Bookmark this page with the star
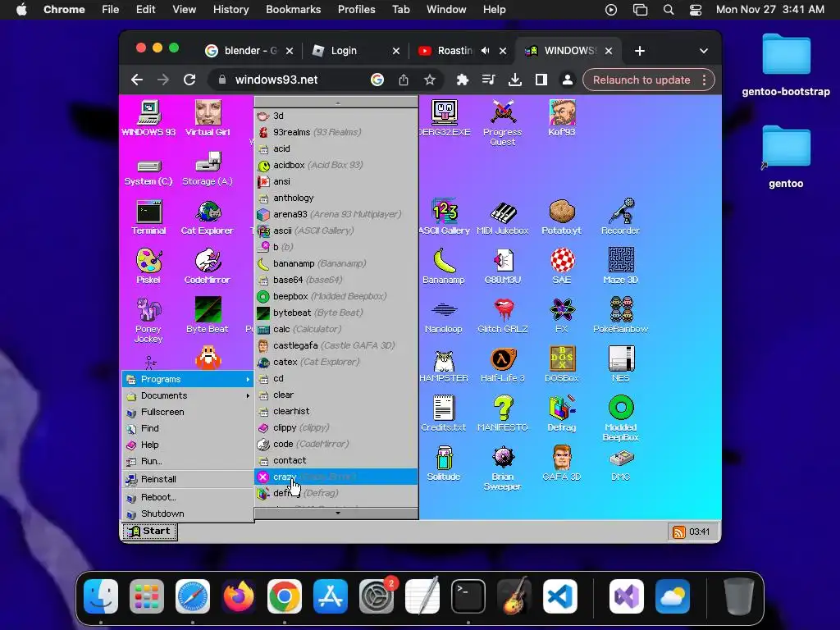840x630 pixels. (x=429, y=80)
